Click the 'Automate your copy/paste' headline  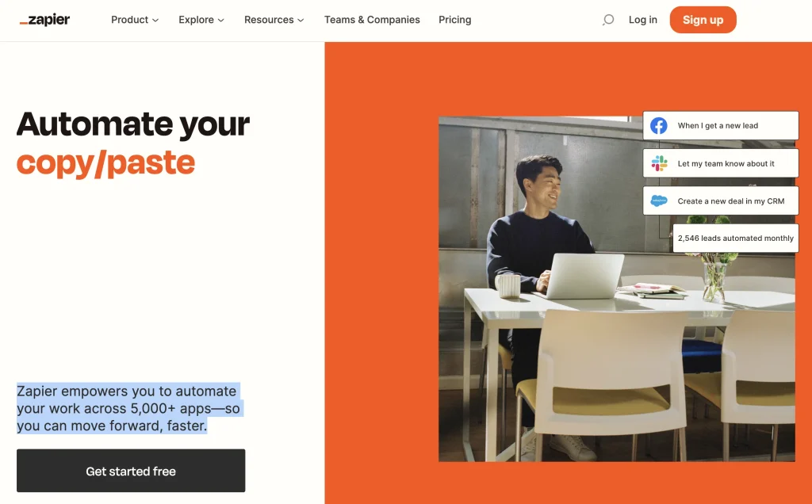(132, 143)
